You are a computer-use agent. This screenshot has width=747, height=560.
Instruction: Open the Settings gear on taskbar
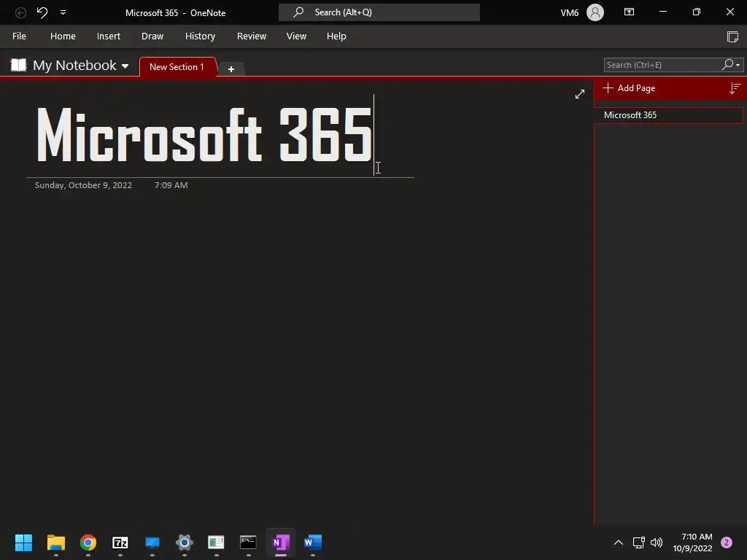tap(185, 542)
